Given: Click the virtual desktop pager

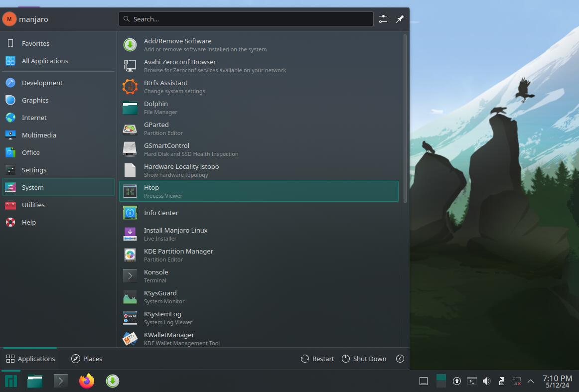Looking at the screenshot, I should 441,381.
